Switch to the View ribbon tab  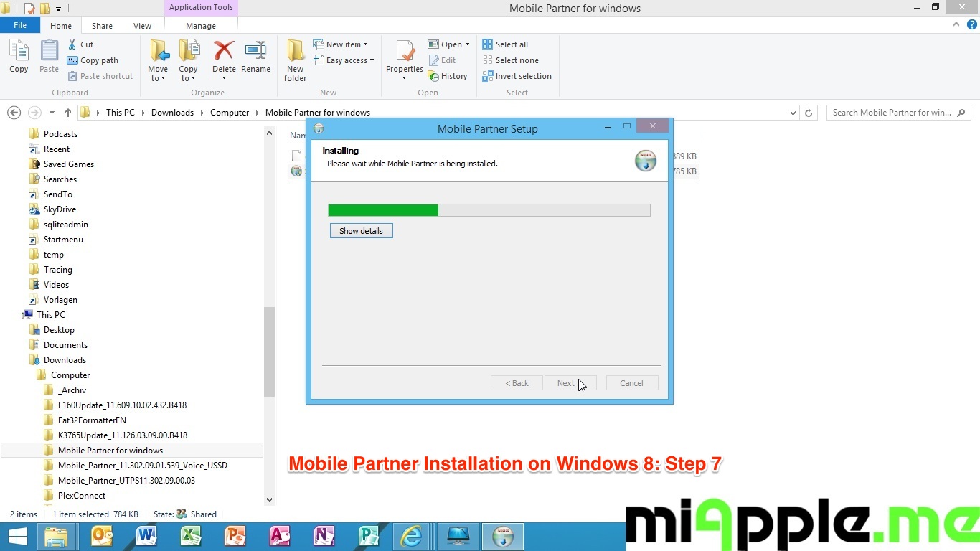click(142, 26)
